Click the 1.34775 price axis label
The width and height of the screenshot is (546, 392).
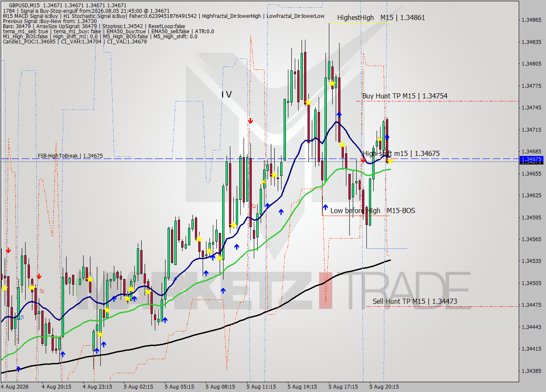531,86
